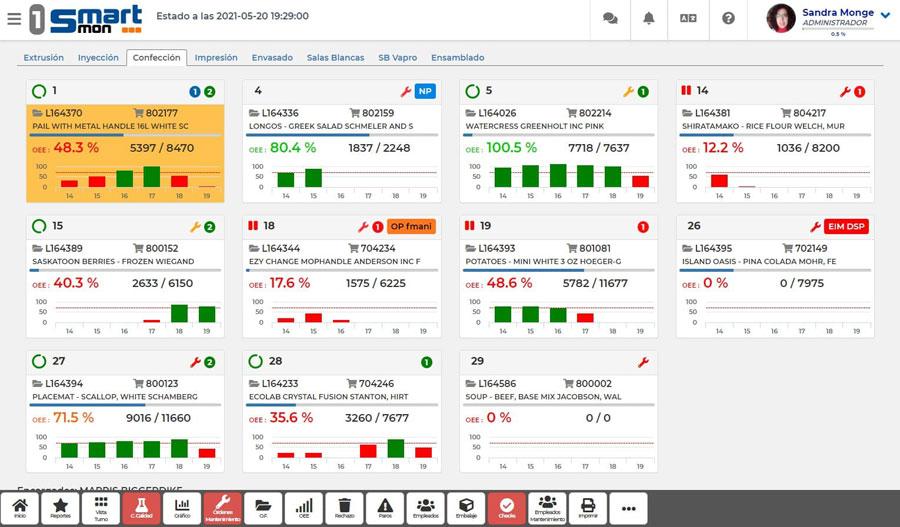Open Reportes star button
Screen dimensions: 900x527
(x=60, y=508)
